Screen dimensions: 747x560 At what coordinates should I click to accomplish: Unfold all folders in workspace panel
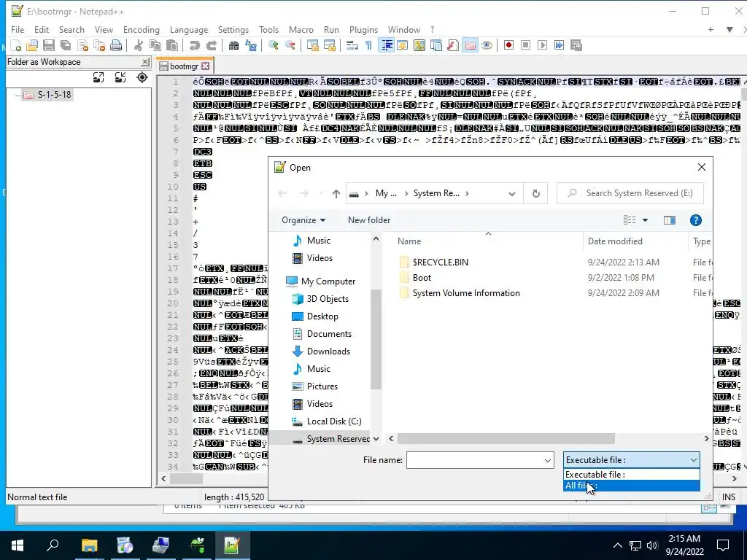click(98, 77)
